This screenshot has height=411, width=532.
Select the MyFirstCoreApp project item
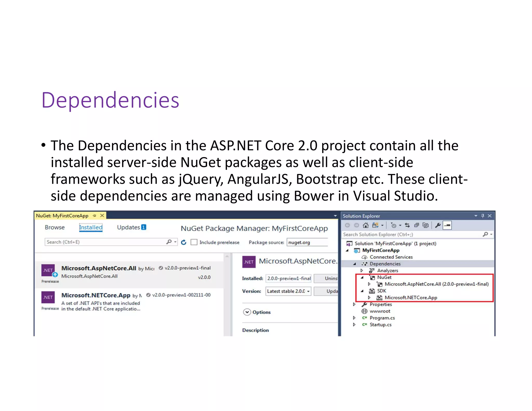tap(381, 250)
